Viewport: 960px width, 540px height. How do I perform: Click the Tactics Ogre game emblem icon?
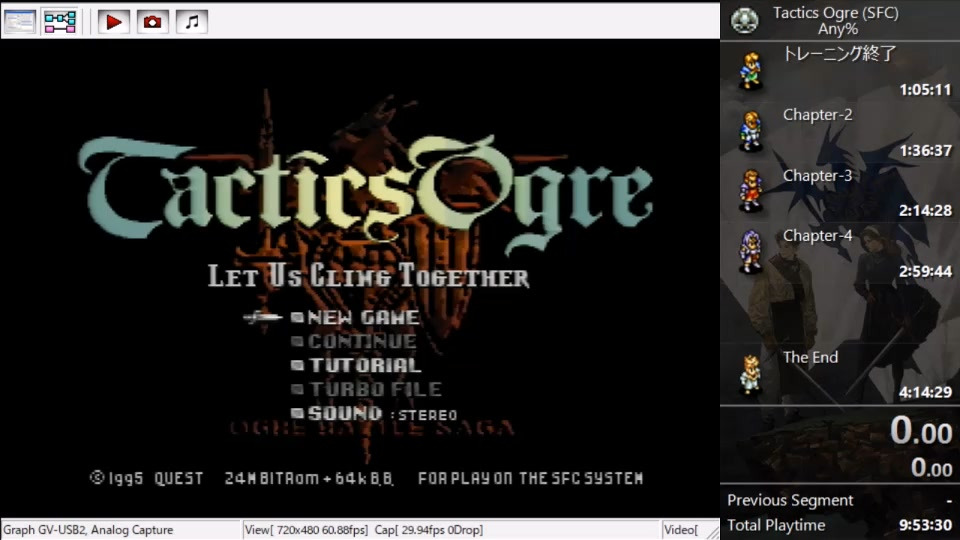[744, 20]
